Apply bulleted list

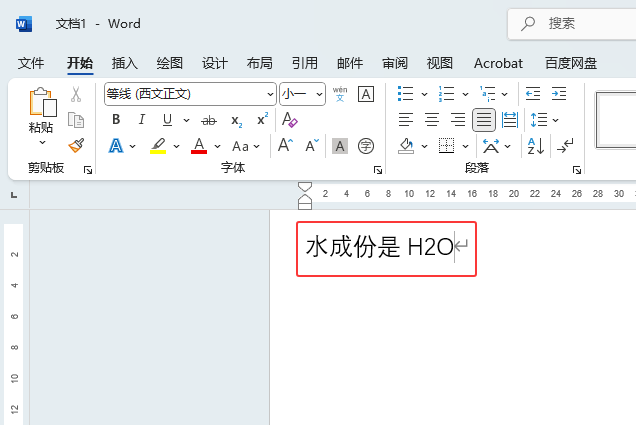point(406,94)
